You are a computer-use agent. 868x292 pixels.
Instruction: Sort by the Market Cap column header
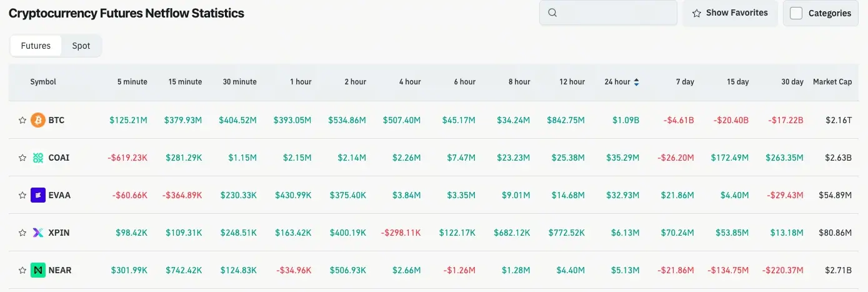(x=832, y=82)
